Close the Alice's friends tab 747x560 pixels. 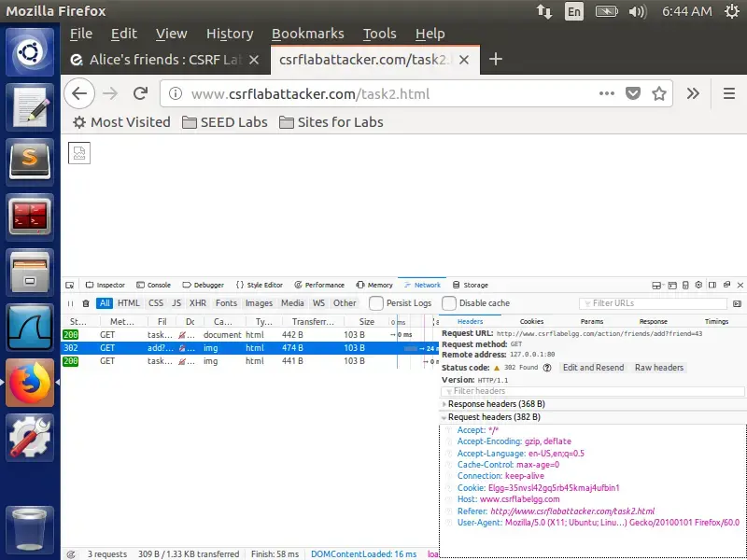(x=254, y=60)
